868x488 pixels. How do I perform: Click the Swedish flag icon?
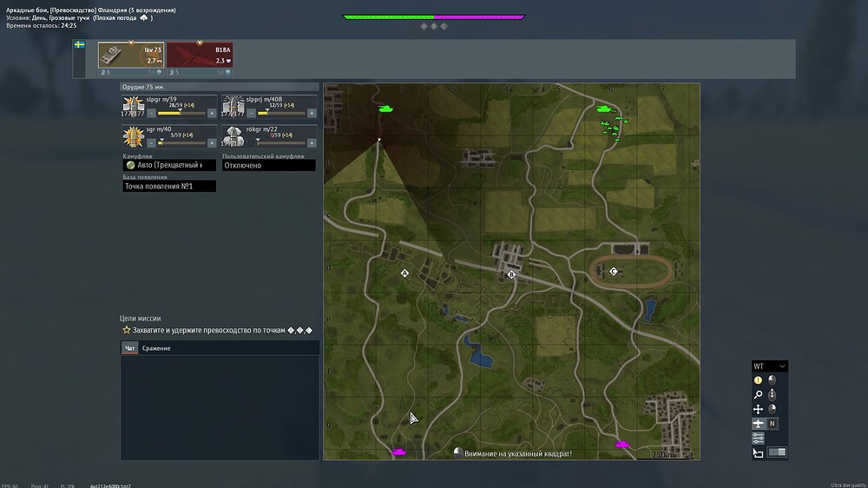click(80, 44)
